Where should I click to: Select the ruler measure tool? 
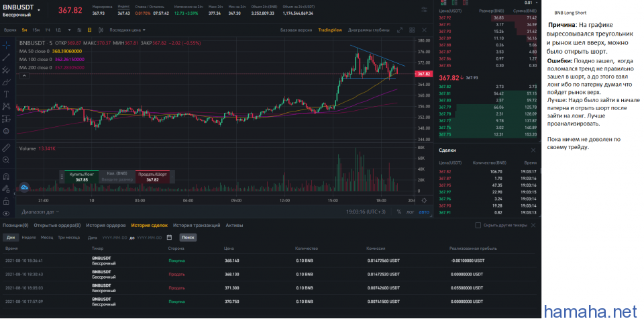point(6,147)
